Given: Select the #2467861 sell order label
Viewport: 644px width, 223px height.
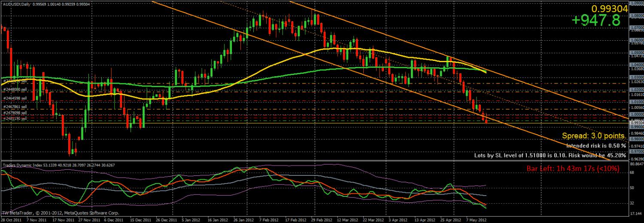Looking at the screenshot, I should click(x=15, y=106).
